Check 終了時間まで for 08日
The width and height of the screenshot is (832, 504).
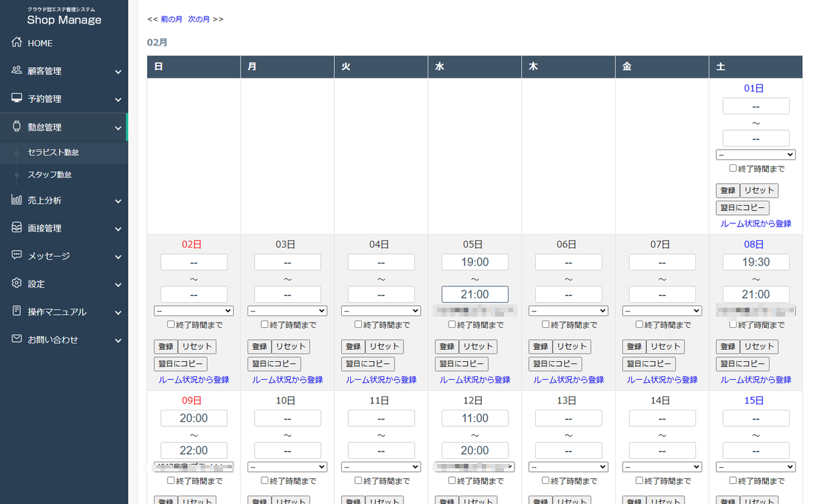733,324
